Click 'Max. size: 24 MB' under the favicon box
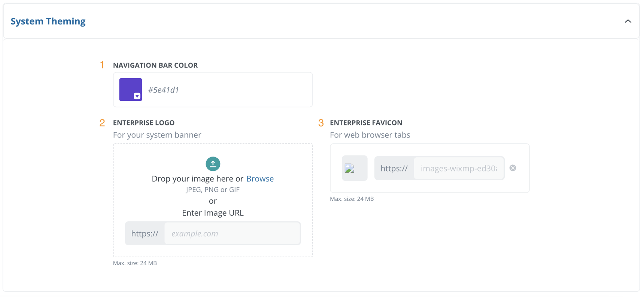 click(x=352, y=199)
